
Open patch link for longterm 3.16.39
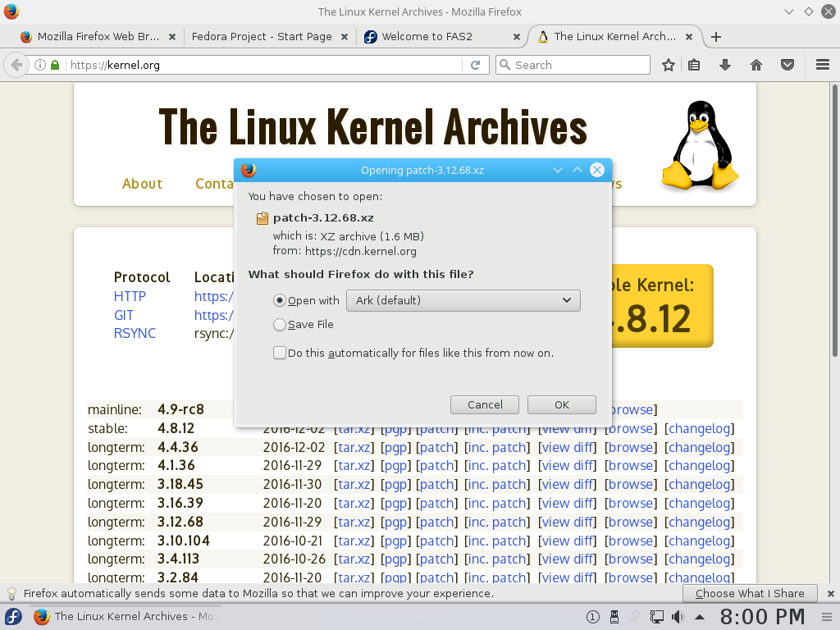tap(437, 503)
